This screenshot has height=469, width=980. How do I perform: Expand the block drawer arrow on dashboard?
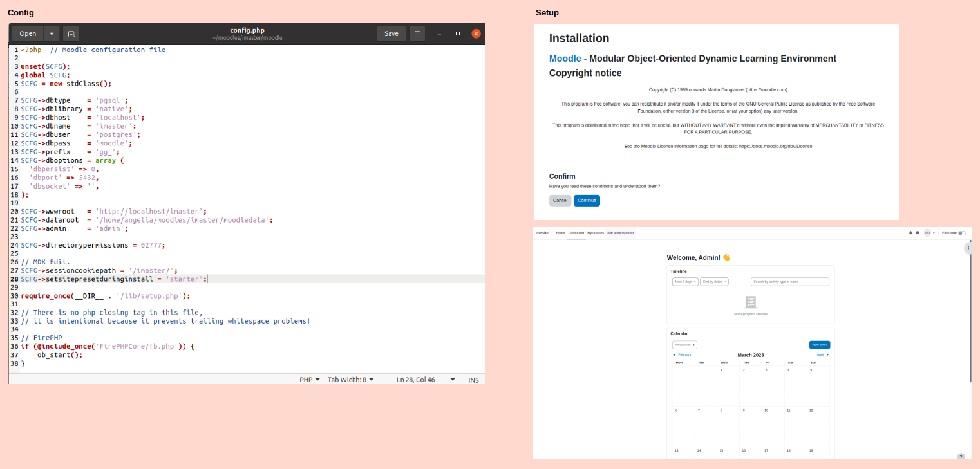(x=968, y=248)
